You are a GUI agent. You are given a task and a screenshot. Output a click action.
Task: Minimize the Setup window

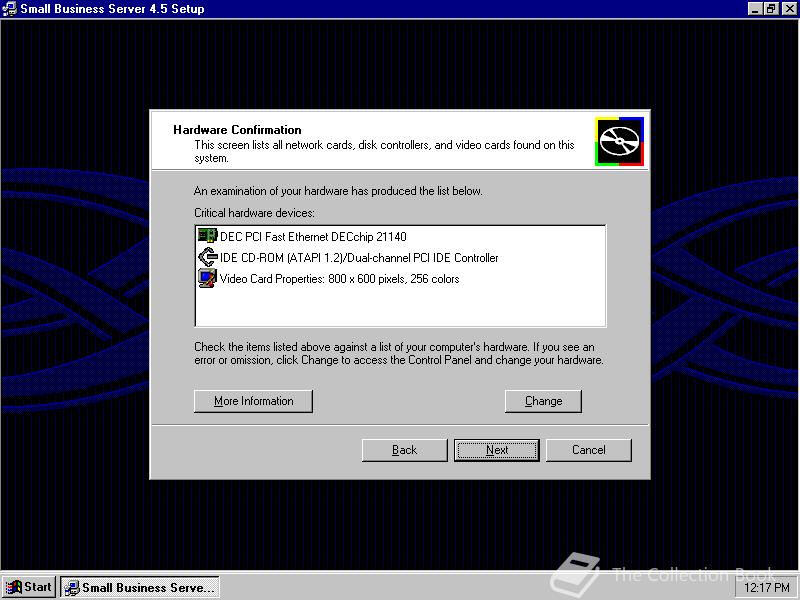756,9
